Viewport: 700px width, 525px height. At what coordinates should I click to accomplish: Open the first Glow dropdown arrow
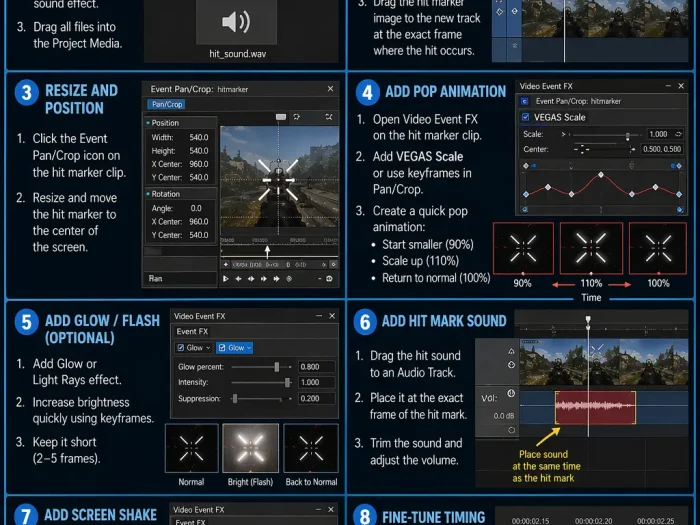point(208,348)
